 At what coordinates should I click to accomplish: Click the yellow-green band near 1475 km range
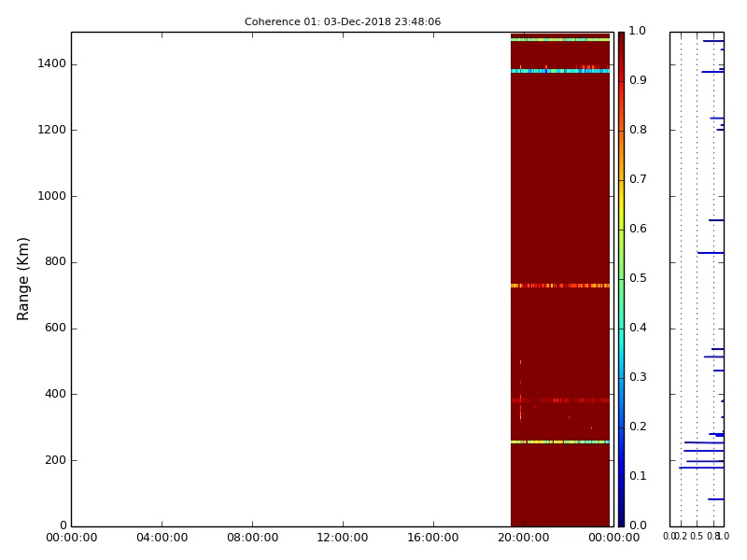coord(560,40)
